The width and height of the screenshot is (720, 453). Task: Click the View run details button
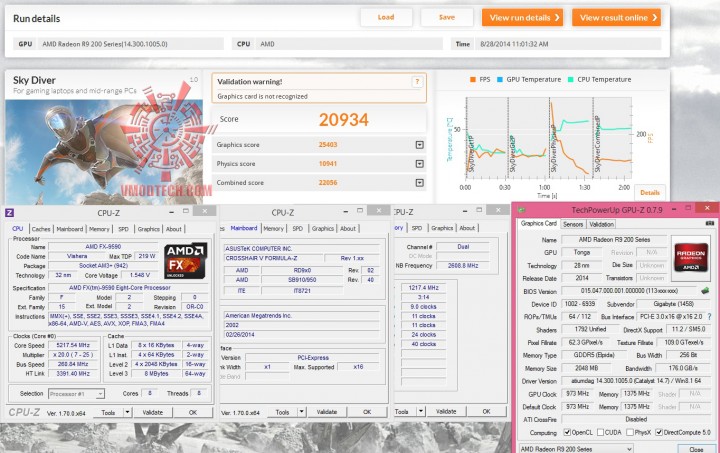coord(522,17)
